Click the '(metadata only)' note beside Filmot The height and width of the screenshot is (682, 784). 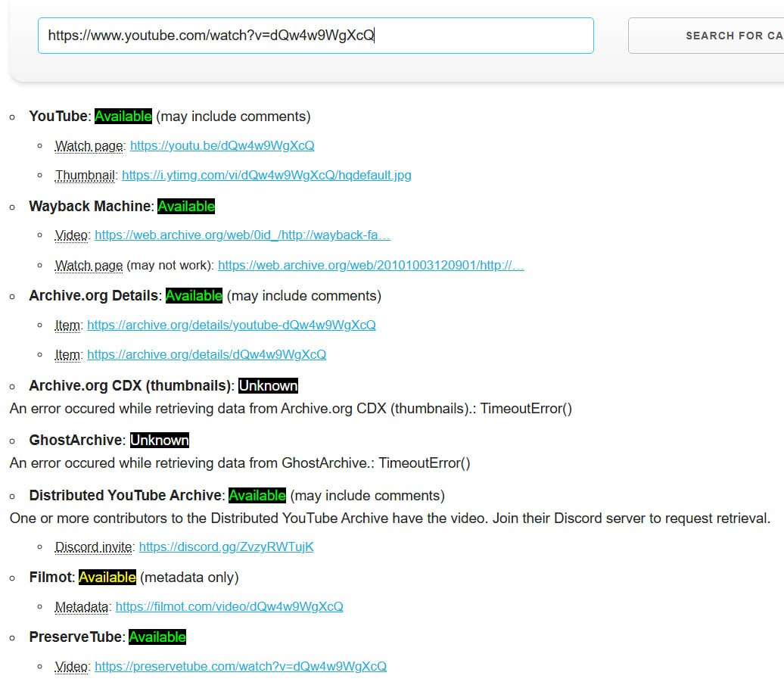[189, 577]
